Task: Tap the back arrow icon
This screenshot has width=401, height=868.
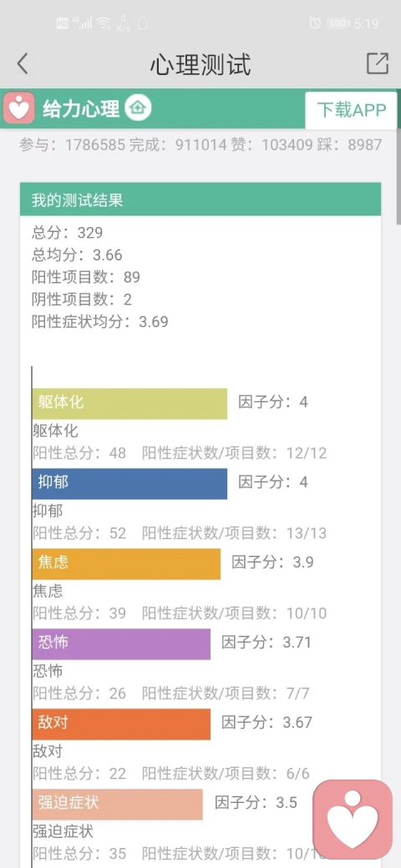Action: (23, 64)
